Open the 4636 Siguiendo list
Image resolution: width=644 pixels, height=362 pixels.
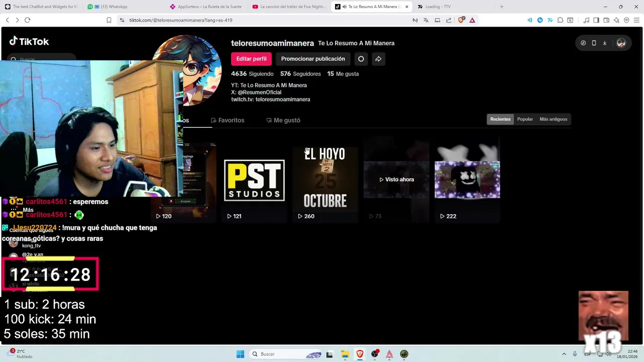pyautogui.click(x=252, y=74)
